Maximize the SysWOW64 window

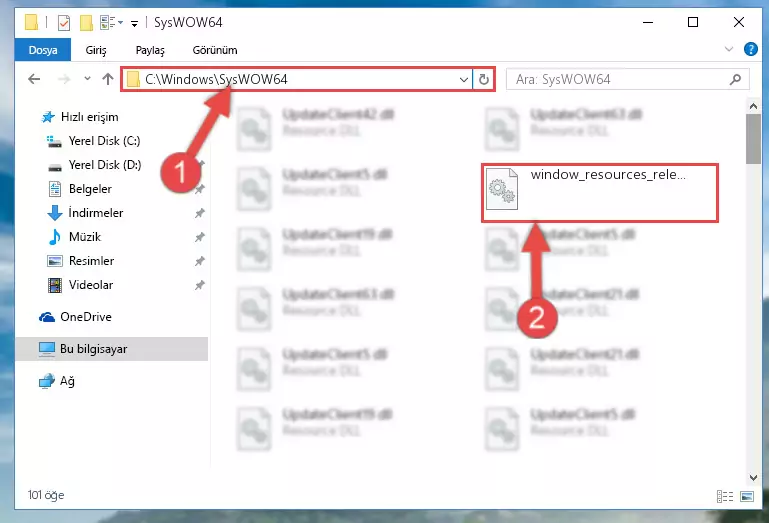click(x=693, y=23)
